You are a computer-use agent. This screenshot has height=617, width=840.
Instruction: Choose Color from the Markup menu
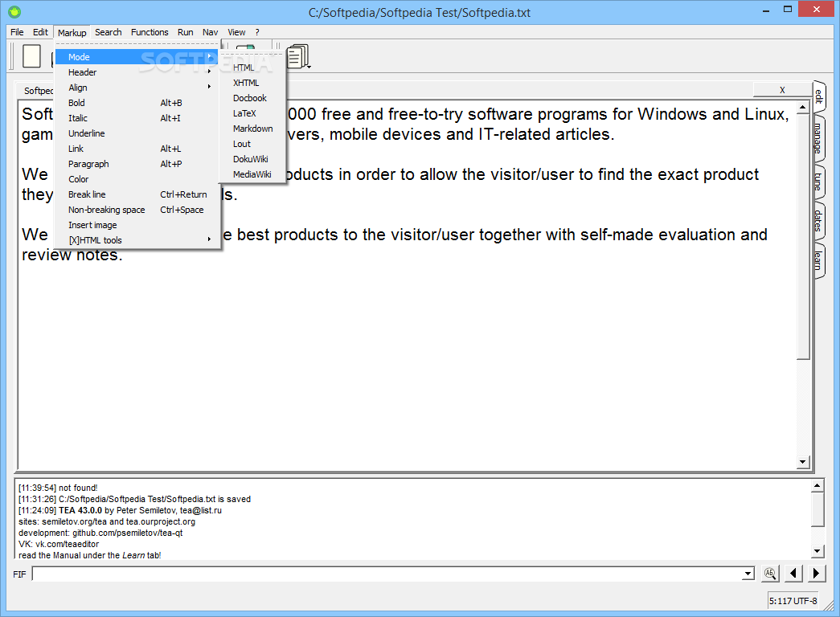[137, 179]
